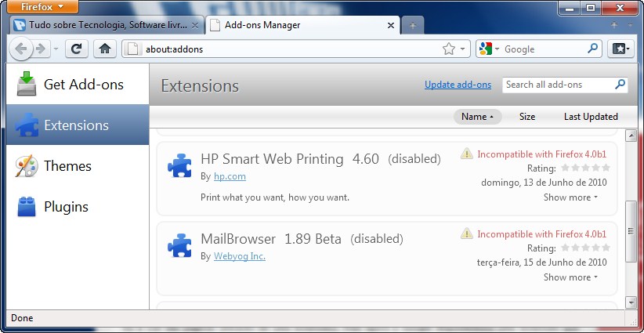Click the Google search engine icon
Screen dimensions: 644x333
click(486, 49)
